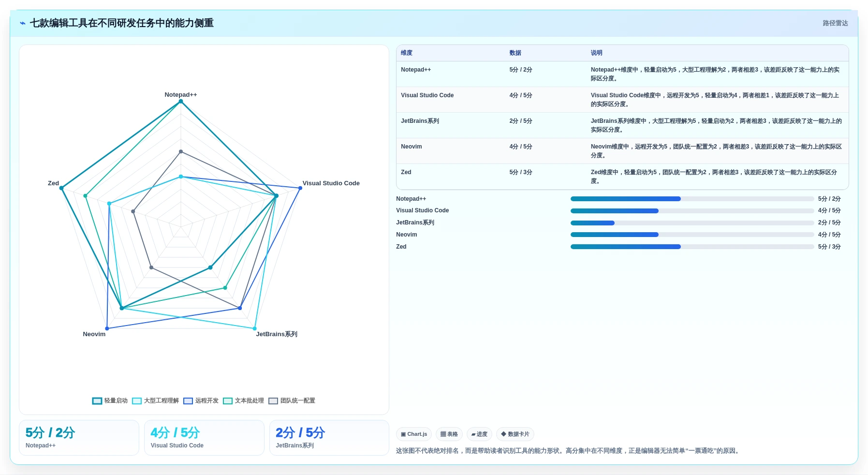Select the Visual Studio Code table row name
Image resolution: width=868 pixels, height=475 pixels.
(427, 95)
